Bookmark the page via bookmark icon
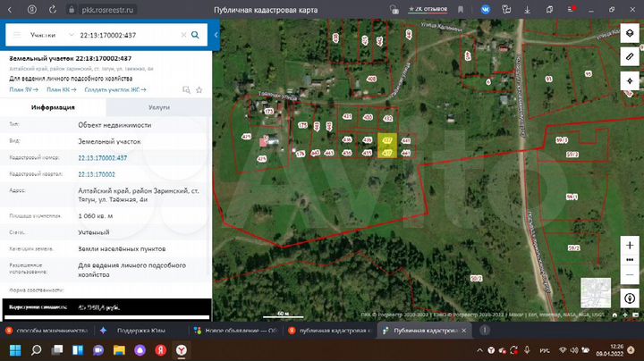644x361 pixels. [461, 10]
